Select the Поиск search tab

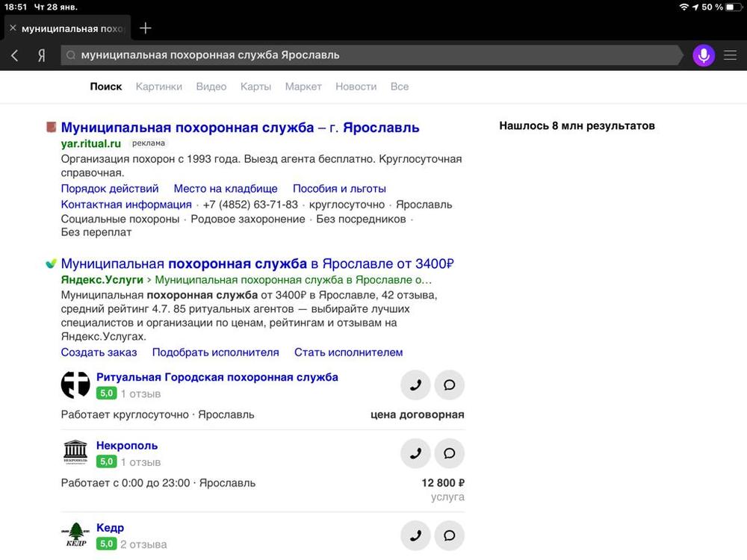pos(106,87)
